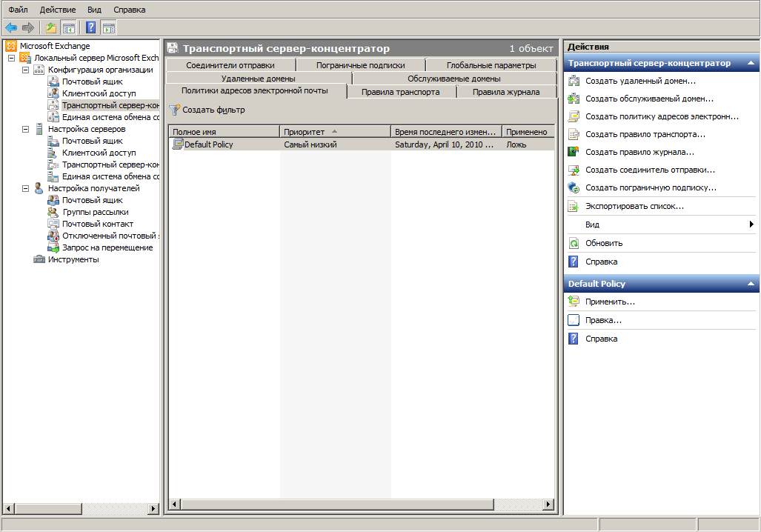Switch to the Удаленные домены tab
761x532 pixels.
pos(258,78)
